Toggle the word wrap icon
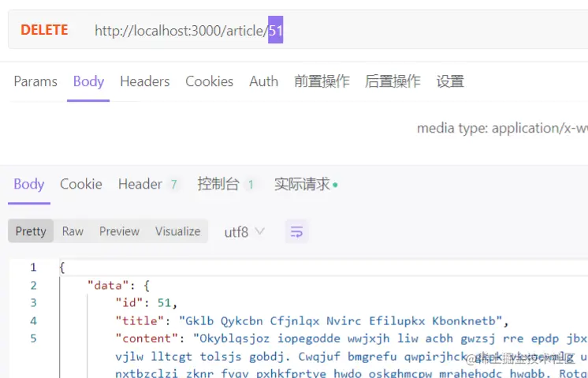The image size is (588, 378). (x=296, y=231)
